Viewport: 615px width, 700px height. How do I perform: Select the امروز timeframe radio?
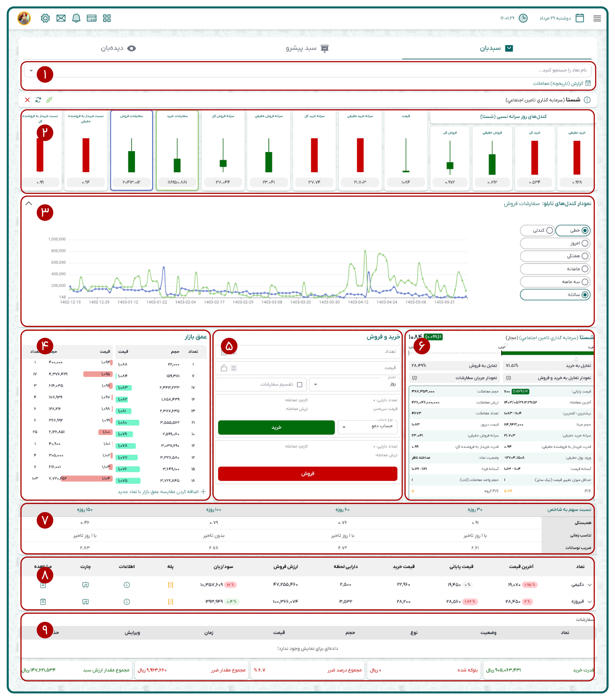[585, 243]
